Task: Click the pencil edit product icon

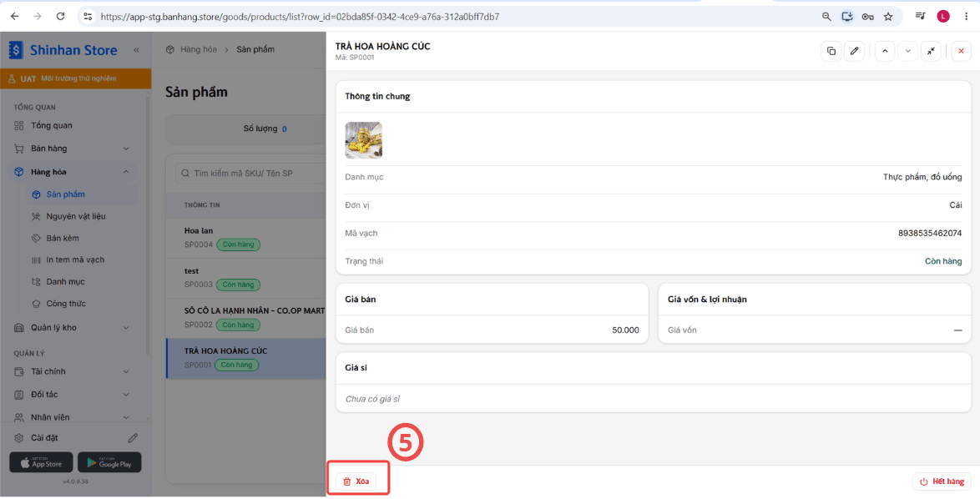Action: [855, 51]
